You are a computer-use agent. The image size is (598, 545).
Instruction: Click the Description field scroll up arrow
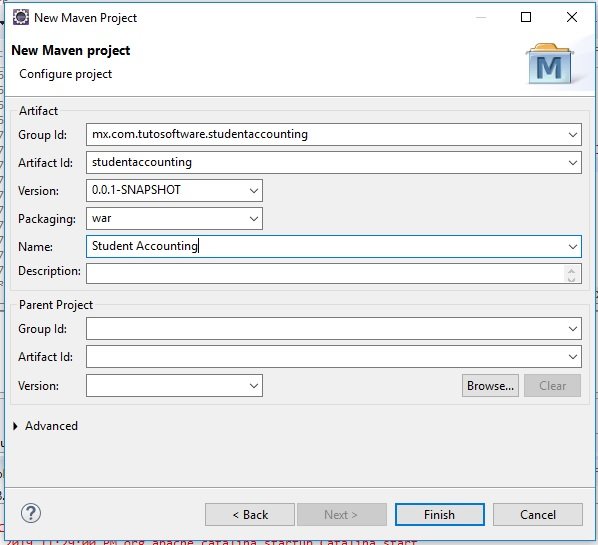tap(571, 270)
